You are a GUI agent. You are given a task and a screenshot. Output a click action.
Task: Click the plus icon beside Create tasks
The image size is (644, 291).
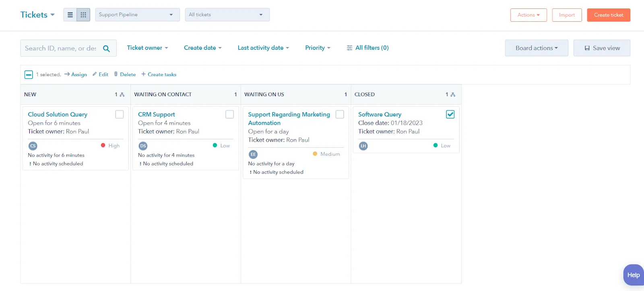[143, 74]
